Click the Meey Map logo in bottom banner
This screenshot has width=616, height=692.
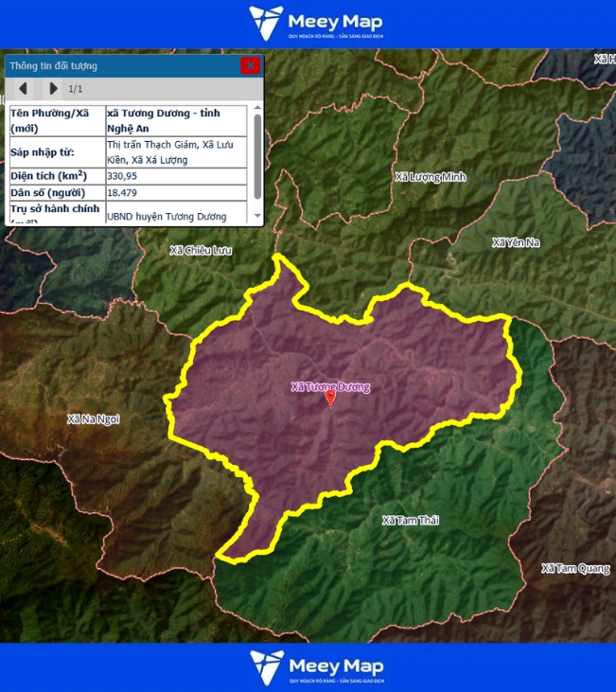(x=316, y=667)
